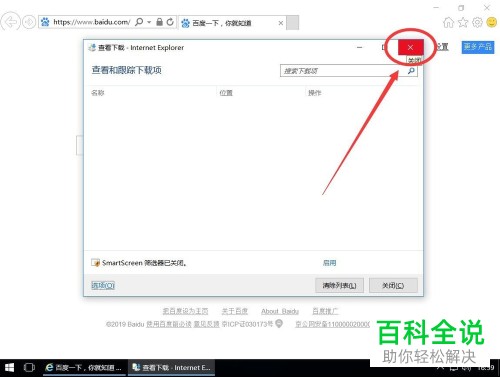Screen dimensions: 500x377
Task: Open the address bar dropdown arrow
Action: pyautogui.click(x=149, y=22)
